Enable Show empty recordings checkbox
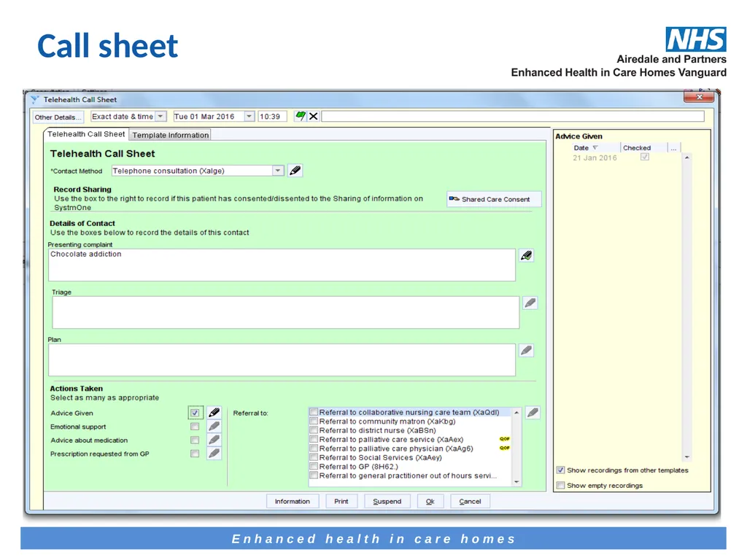Image resolution: width=747 pixels, height=560 pixels. [561, 485]
